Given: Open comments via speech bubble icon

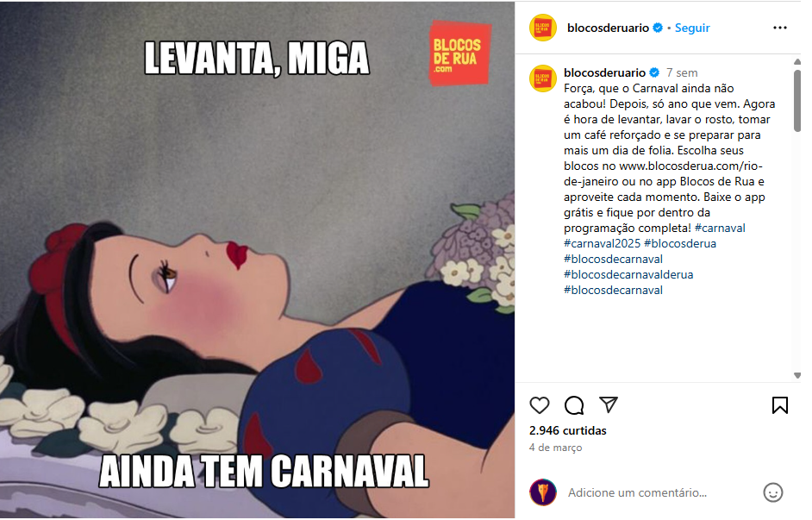Looking at the screenshot, I should pyautogui.click(x=574, y=405).
